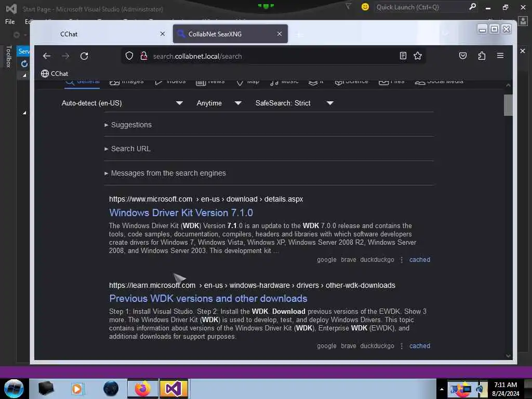
Task: Open Previous WDK versions and other downloads
Action: pyautogui.click(x=208, y=299)
